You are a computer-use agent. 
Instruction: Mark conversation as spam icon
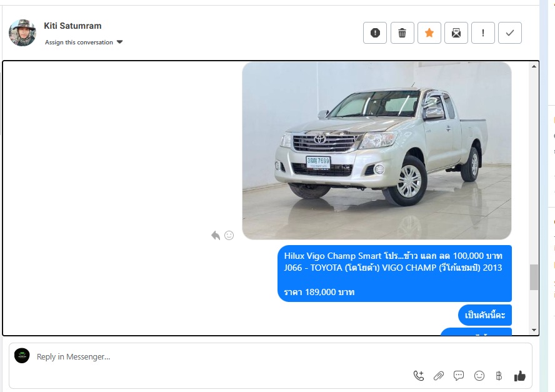375,33
